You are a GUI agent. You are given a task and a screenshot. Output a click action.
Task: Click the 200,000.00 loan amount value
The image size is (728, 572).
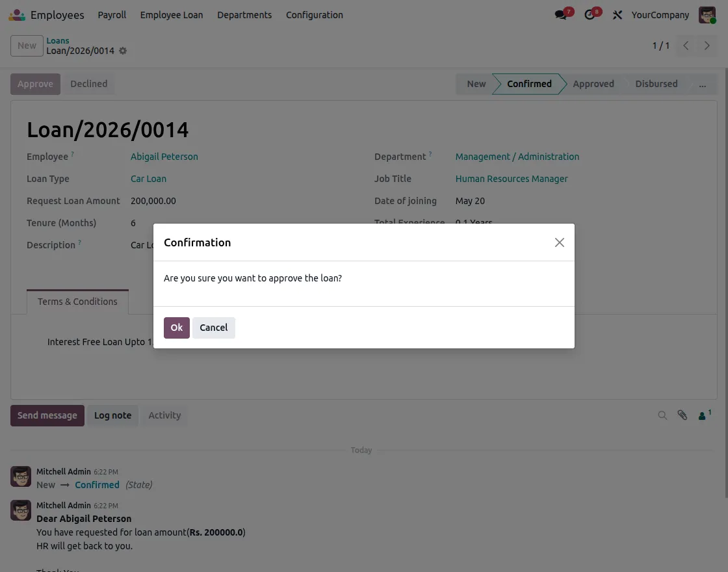click(x=153, y=201)
